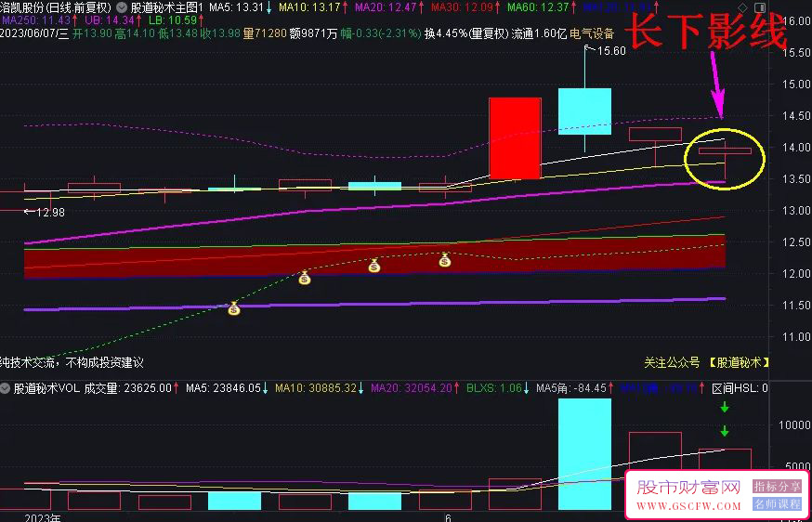Click the stock name 洛凯股份(日线.前复权)
The height and width of the screenshot is (522, 812).
56,7
